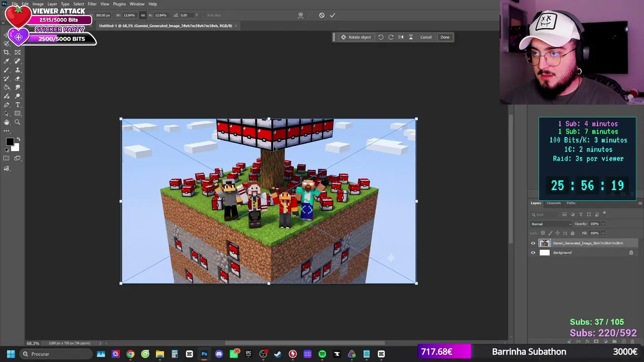Image resolution: width=644 pixels, height=362 pixels.
Task: Open the Windows Start menu
Action: 11,354
